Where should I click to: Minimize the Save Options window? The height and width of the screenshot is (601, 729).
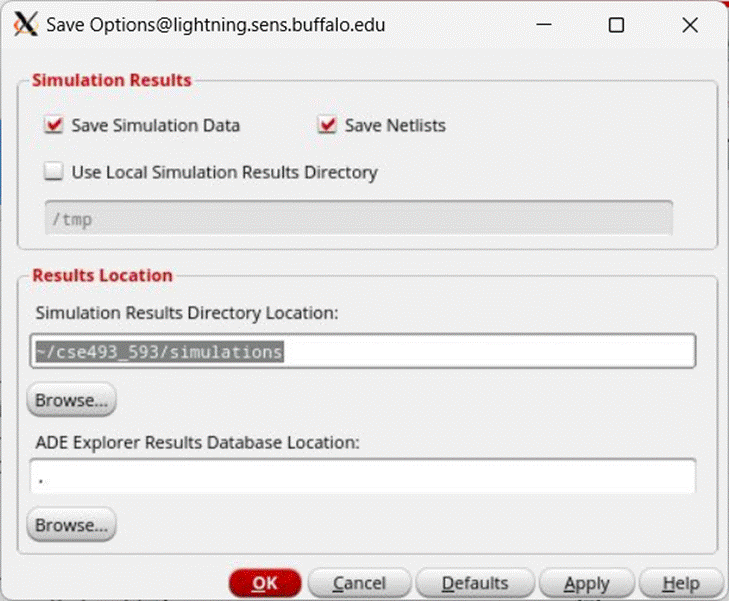click(x=543, y=25)
